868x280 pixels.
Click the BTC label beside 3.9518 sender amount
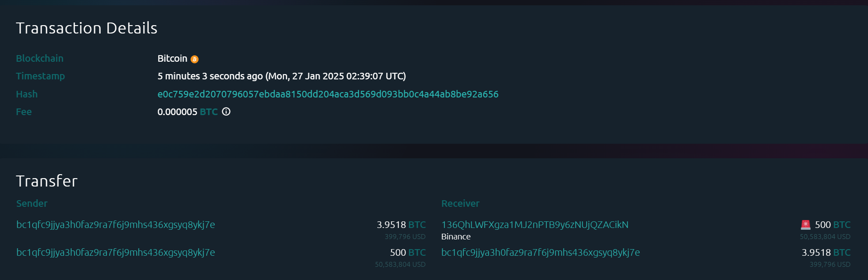(417, 224)
